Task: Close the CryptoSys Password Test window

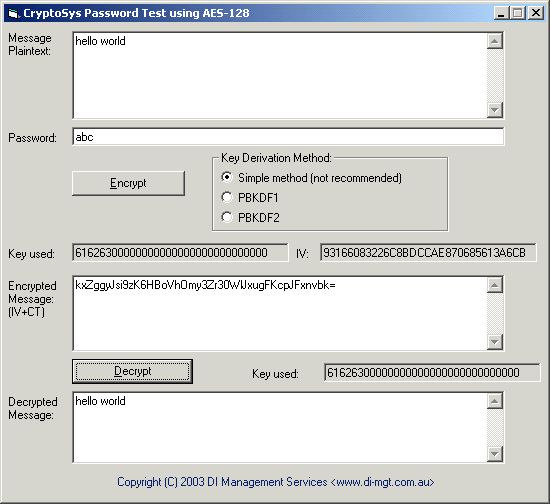Action: coord(536,13)
